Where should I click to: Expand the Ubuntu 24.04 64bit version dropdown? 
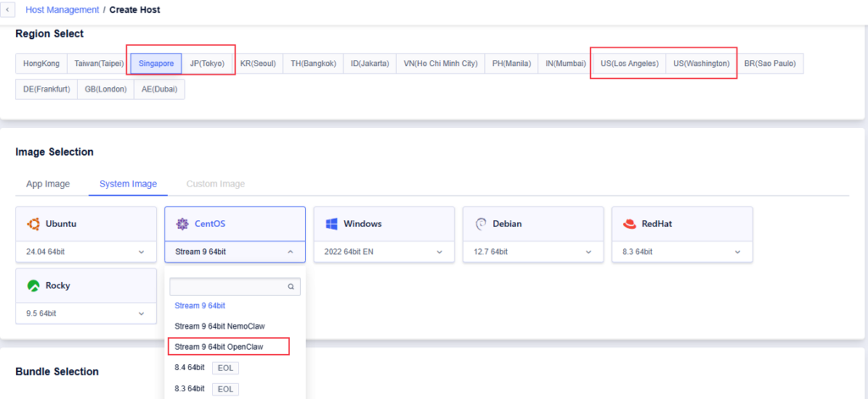click(x=86, y=252)
